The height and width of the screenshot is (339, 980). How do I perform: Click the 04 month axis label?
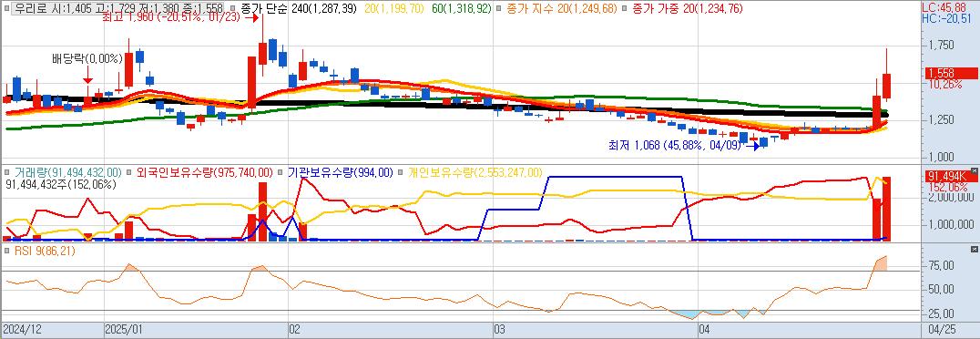point(704,329)
